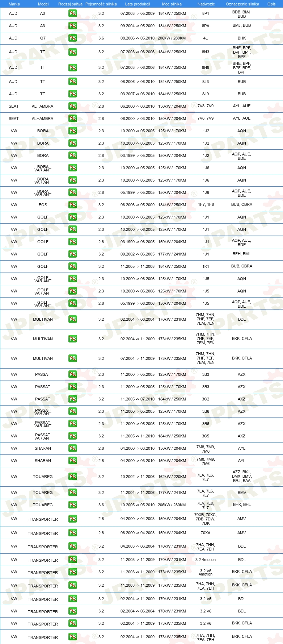Image resolution: width=283 pixels, height=644 pixels.
Task: Click the 3.2 4motion body cell
Action: coord(206,560)
